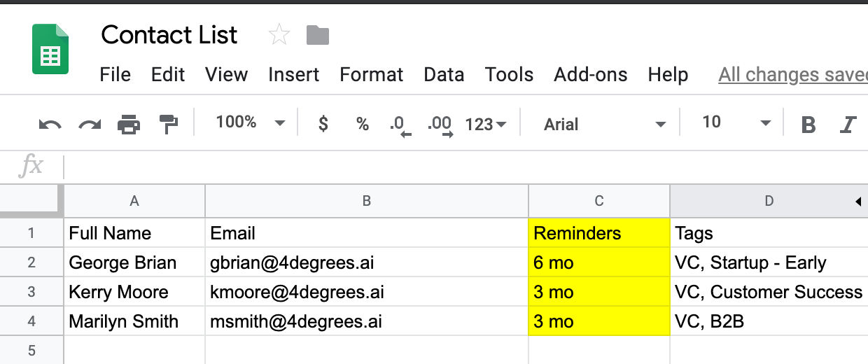Select the Paint format roller icon
868x364 pixels.
[x=169, y=125]
